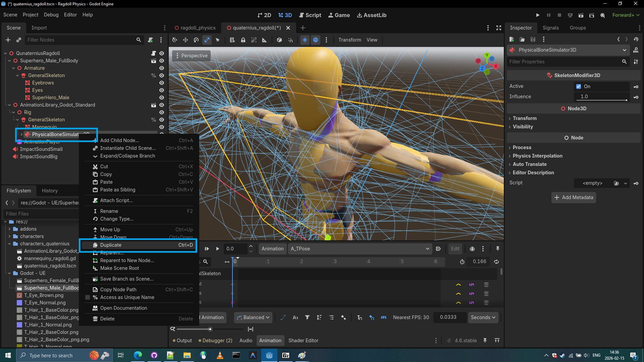Image resolution: width=644 pixels, height=362 pixels.
Task: Attach script icon beside Filter Nodes
Action: (151, 40)
